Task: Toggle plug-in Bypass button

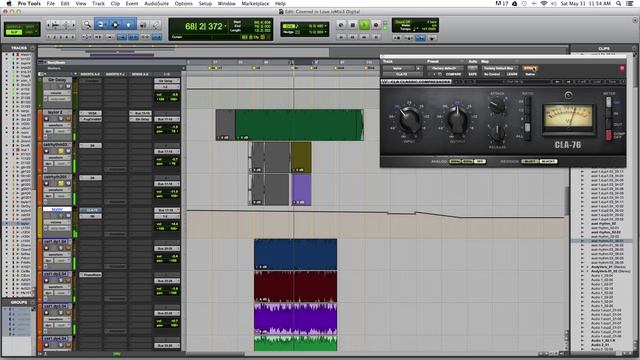Action: point(530,68)
